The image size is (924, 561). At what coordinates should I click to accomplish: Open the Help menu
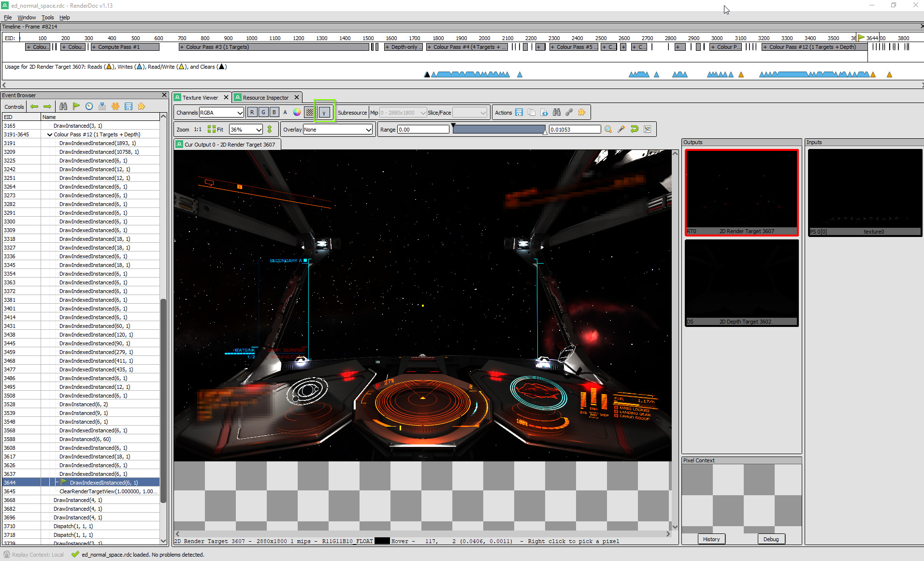64,17
